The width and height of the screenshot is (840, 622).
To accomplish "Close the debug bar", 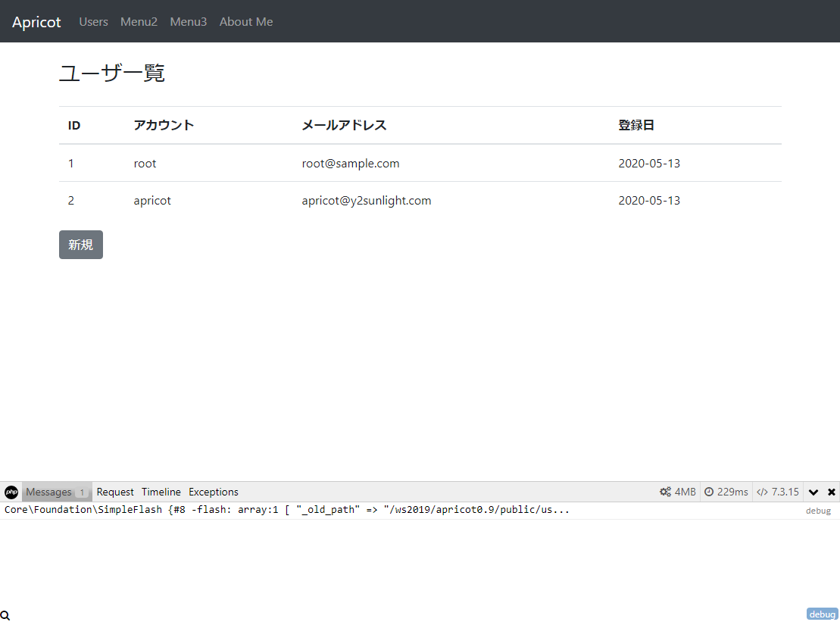I will 832,492.
